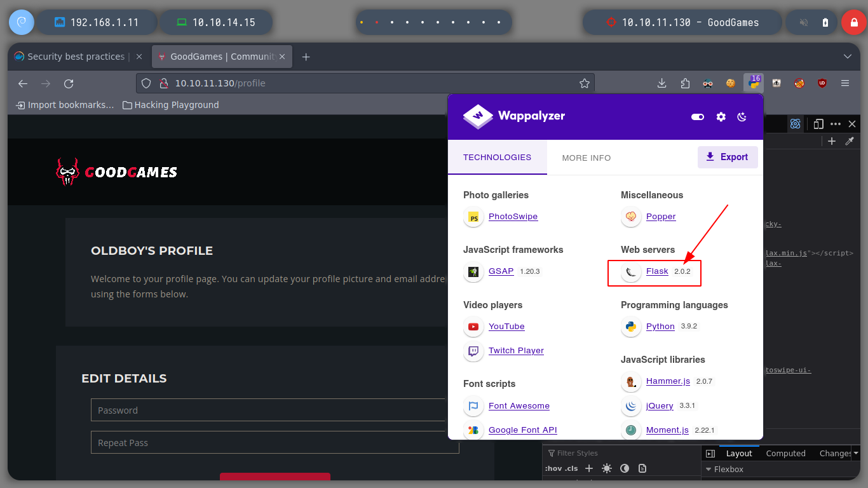Open the Hacking Playground bookmarks folder
The width and height of the screenshot is (868, 488).
pyautogui.click(x=170, y=105)
